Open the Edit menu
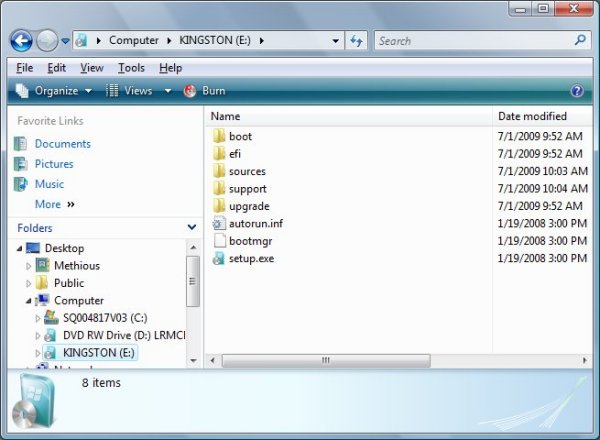 (x=56, y=68)
